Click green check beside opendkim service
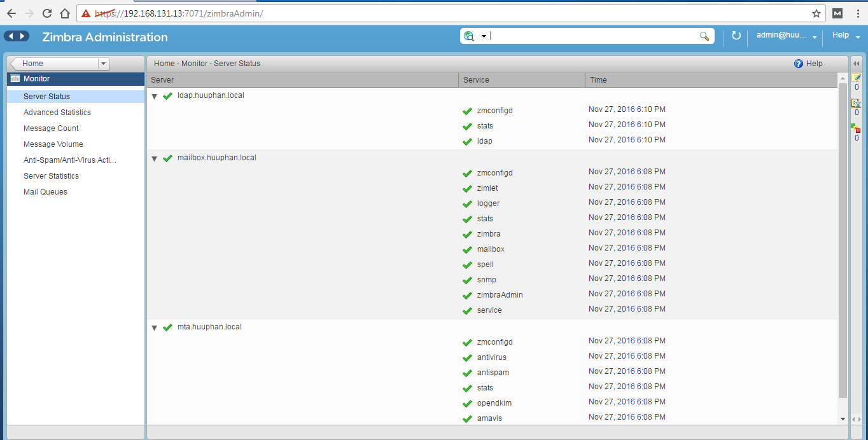This screenshot has height=440, width=868. point(468,404)
